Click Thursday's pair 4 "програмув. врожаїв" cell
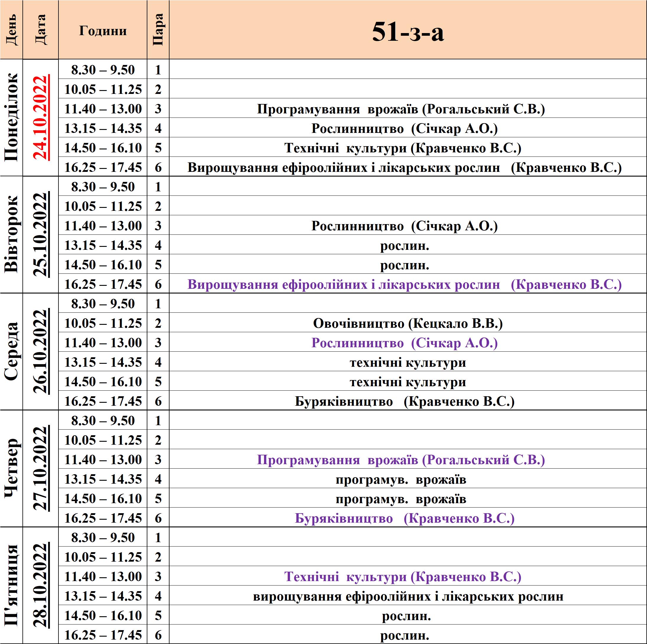The height and width of the screenshot is (644, 647). [x=408, y=478]
